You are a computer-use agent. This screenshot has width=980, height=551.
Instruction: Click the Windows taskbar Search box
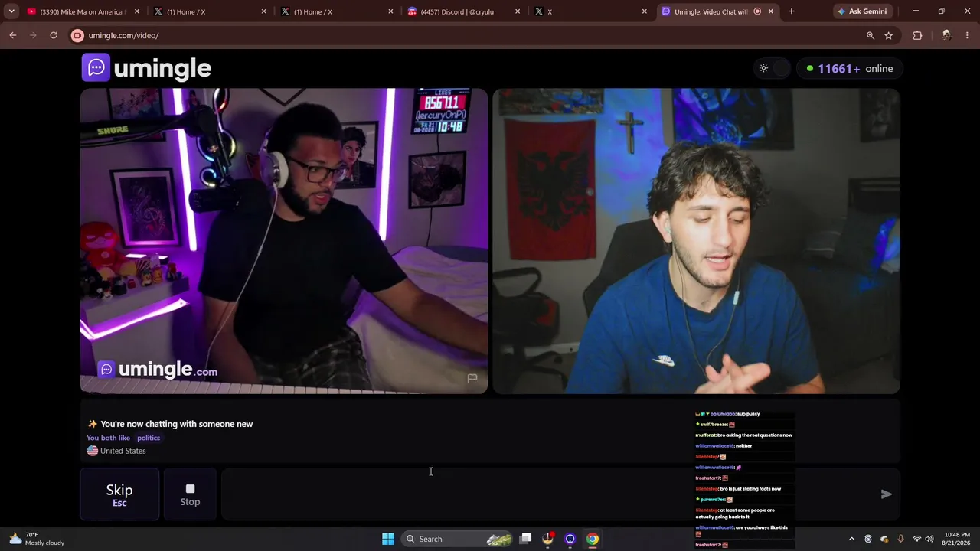457,539
